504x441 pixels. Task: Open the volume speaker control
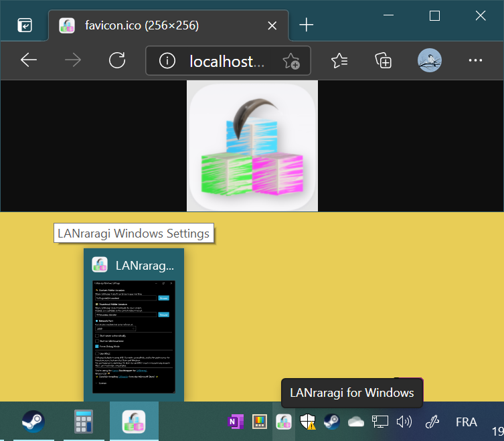[x=404, y=422]
